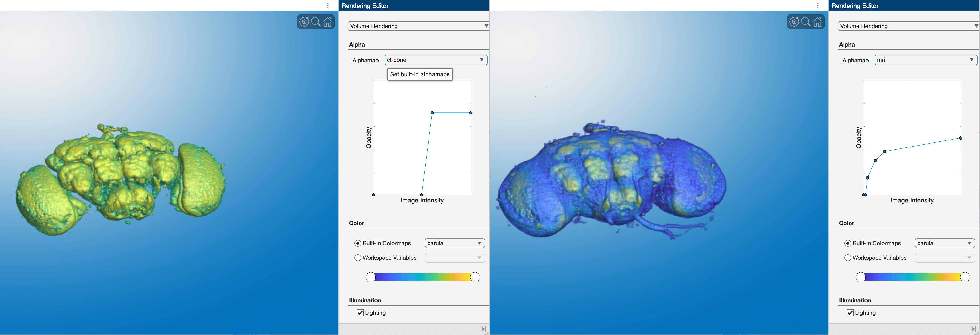Open the mri Alphamap dropdown
Viewport: 980px width, 335px height.
point(926,60)
